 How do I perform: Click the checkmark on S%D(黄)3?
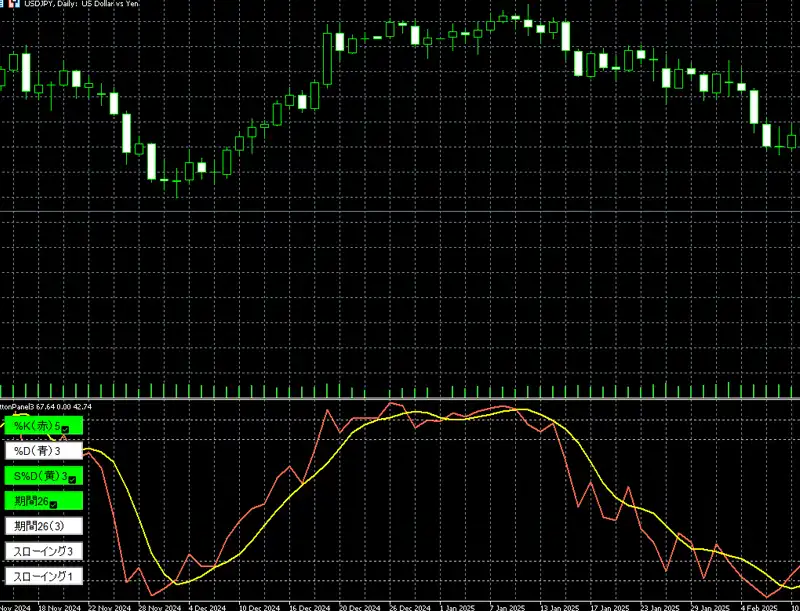tap(73, 478)
